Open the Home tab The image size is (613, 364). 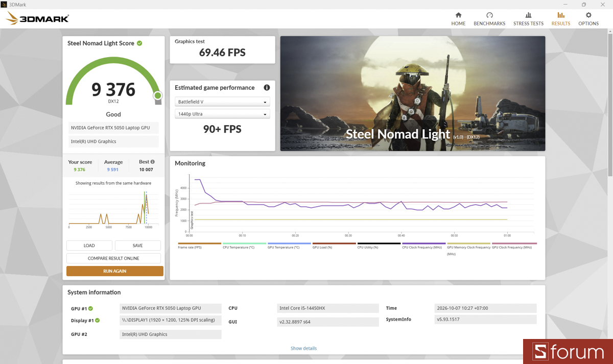[458, 19]
